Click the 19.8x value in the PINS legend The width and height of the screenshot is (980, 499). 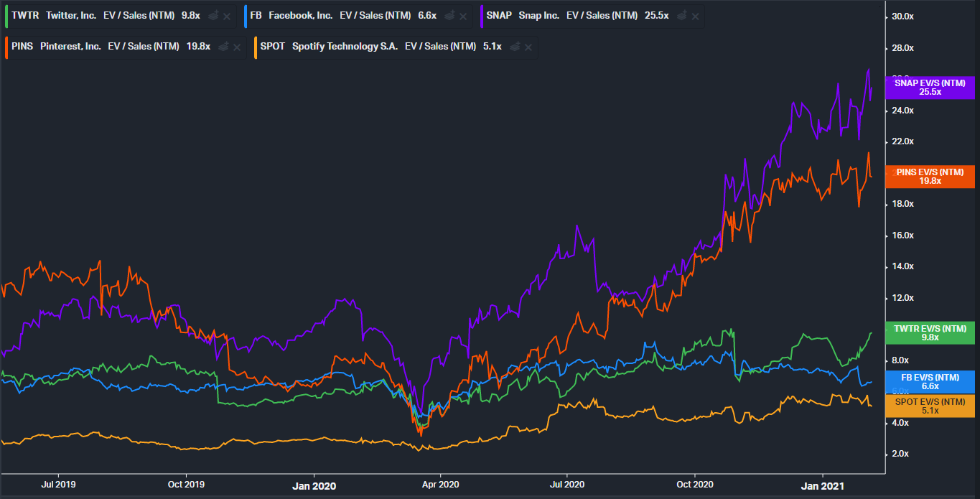pos(198,47)
